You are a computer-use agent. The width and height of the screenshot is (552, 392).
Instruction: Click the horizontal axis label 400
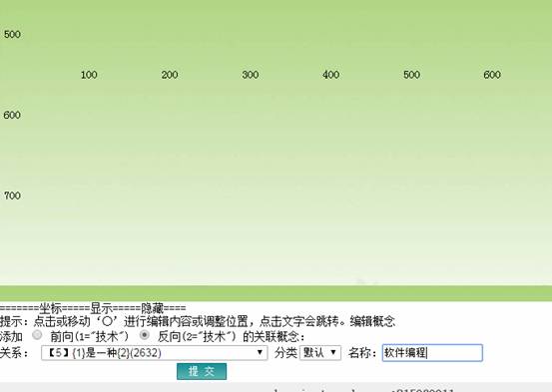click(x=331, y=75)
